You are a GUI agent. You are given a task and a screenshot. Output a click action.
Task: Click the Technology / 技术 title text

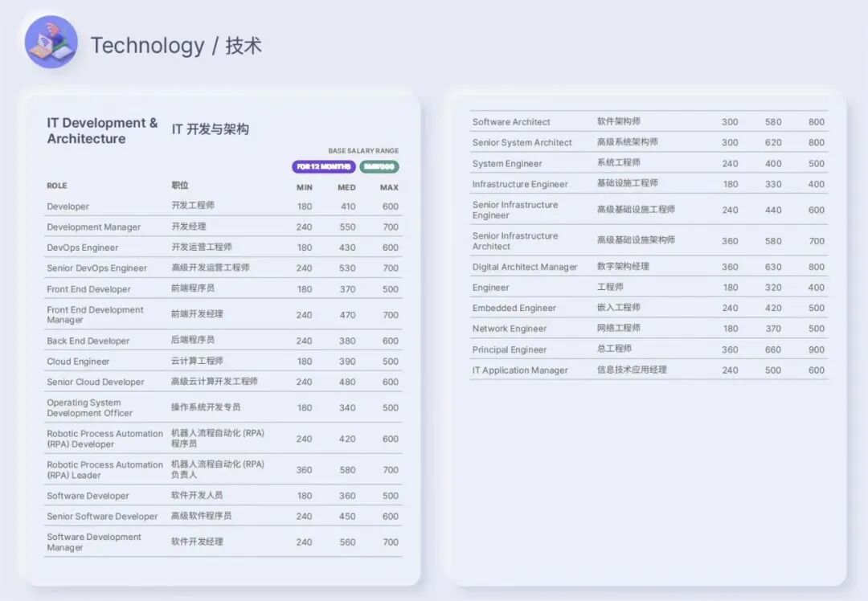click(178, 46)
